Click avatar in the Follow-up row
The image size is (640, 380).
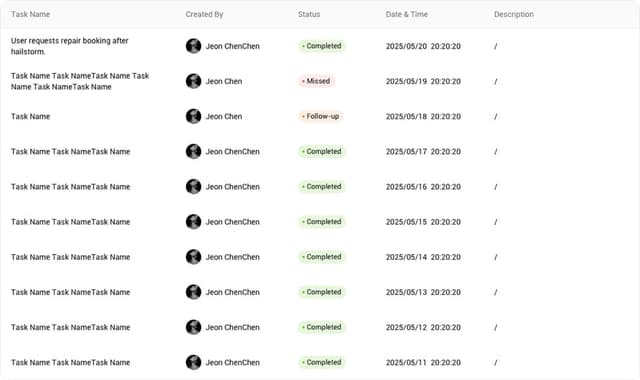click(x=193, y=116)
